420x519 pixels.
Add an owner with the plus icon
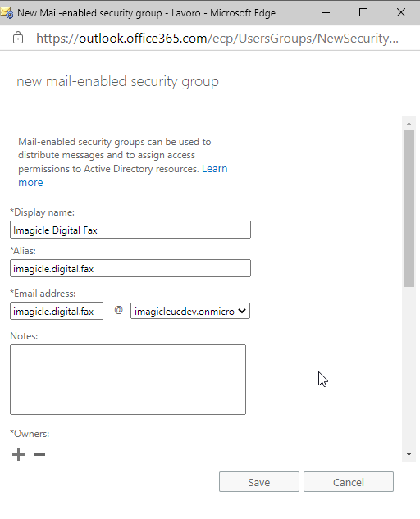[x=18, y=454]
